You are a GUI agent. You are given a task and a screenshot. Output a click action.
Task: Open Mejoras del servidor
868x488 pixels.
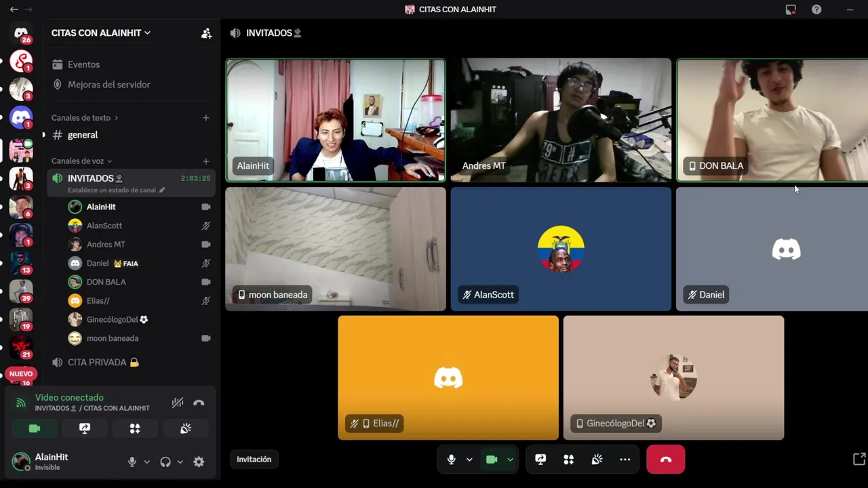coord(108,85)
